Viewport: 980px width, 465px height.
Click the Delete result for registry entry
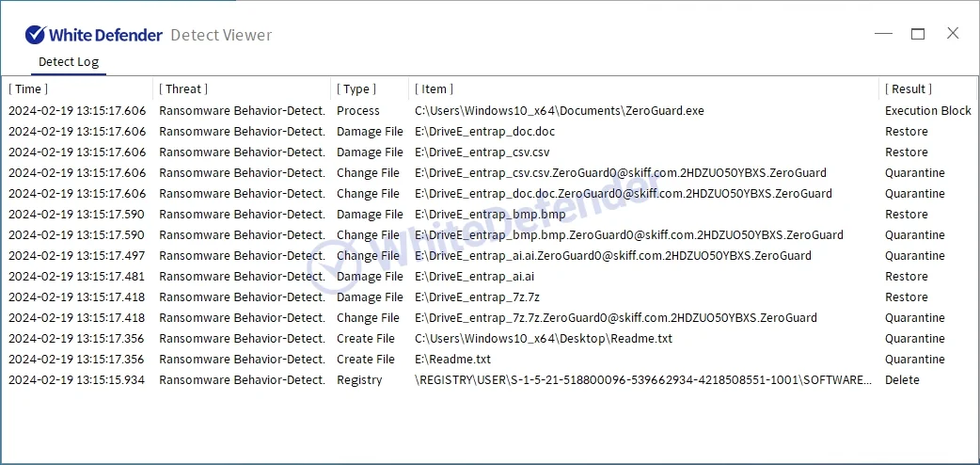[x=902, y=380]
